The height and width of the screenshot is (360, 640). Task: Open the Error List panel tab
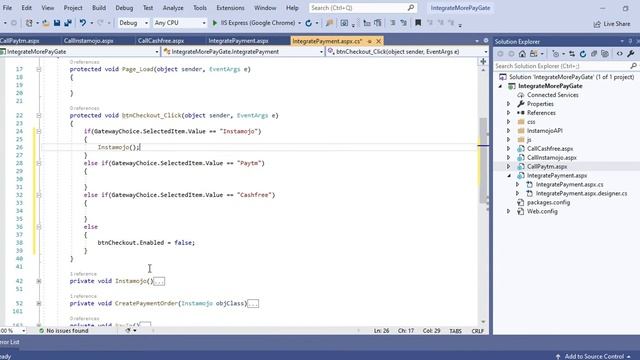pyautogui.click(x=9, y=342)
